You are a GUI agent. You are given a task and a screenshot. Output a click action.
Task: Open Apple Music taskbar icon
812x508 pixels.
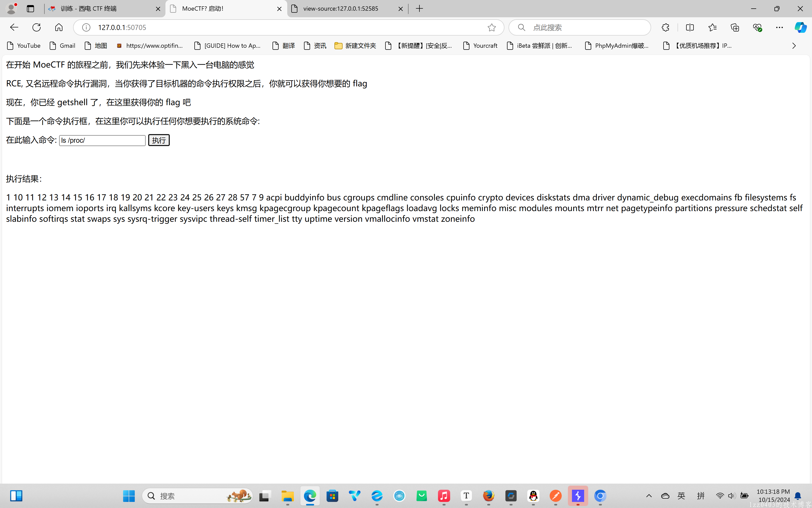444,496
